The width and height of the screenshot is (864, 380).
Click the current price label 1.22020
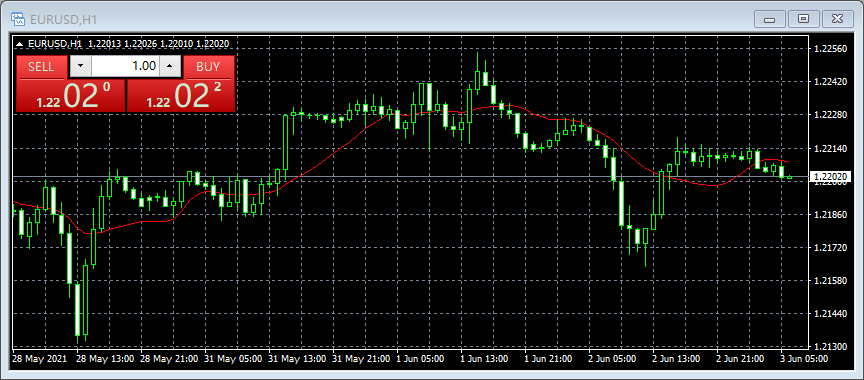(831, 177)
